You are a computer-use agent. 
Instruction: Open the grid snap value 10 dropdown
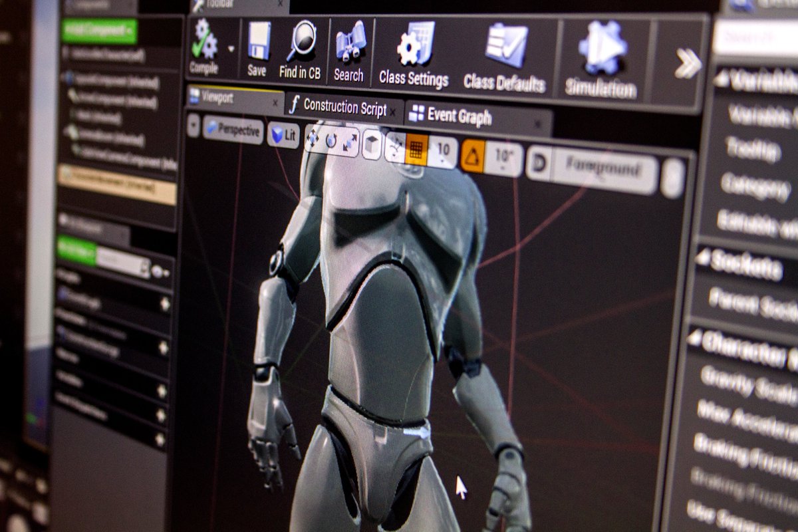click(x=443, y=152)
